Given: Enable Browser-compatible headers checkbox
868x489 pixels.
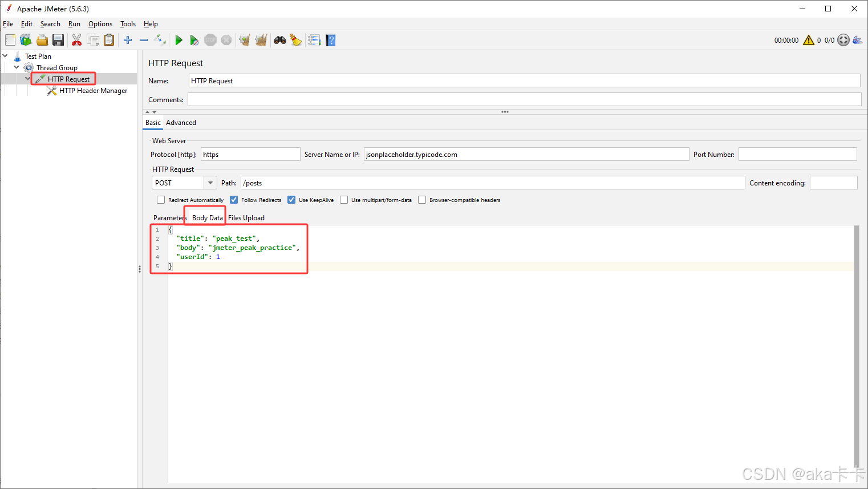Looking at the screenshot, I should pyautogui.click(x=422, y=200).
